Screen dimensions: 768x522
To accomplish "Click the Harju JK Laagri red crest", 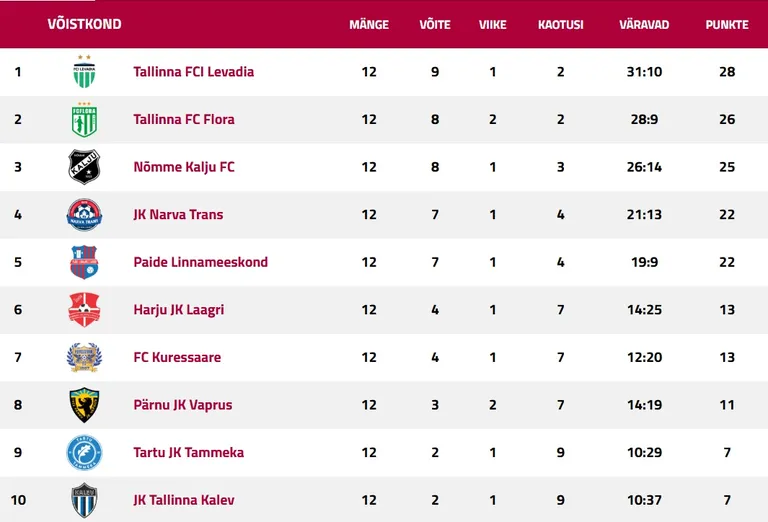I will point(84,309).
